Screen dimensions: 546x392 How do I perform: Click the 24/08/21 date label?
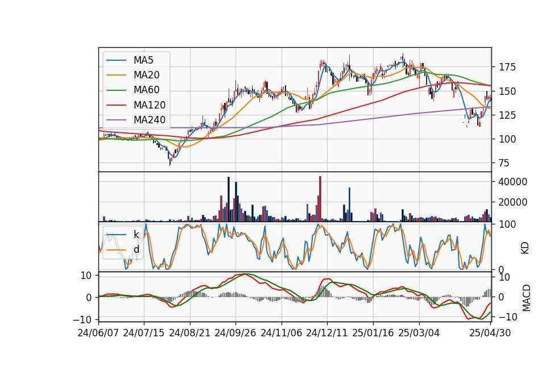pyautogui.click(x=190, y=333)
